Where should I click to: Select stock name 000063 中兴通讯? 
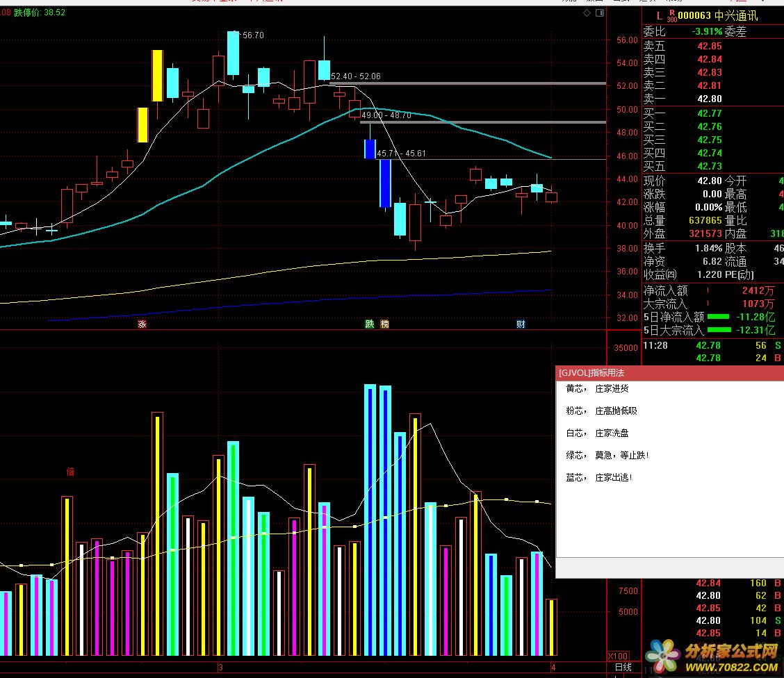coord(717,15)
